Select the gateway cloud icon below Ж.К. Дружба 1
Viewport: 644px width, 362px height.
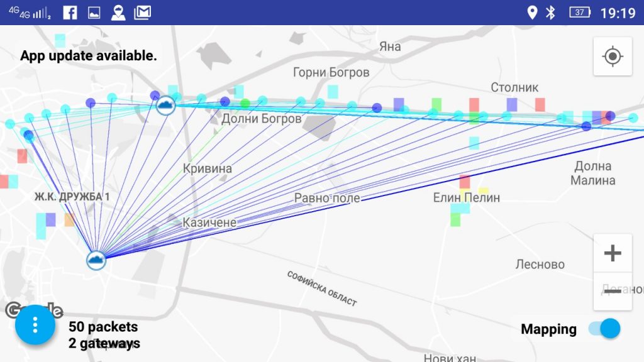pos(96,259)
